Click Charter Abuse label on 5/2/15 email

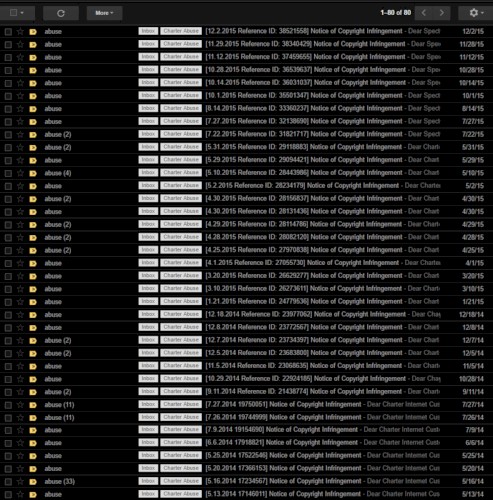coord(181,185)
